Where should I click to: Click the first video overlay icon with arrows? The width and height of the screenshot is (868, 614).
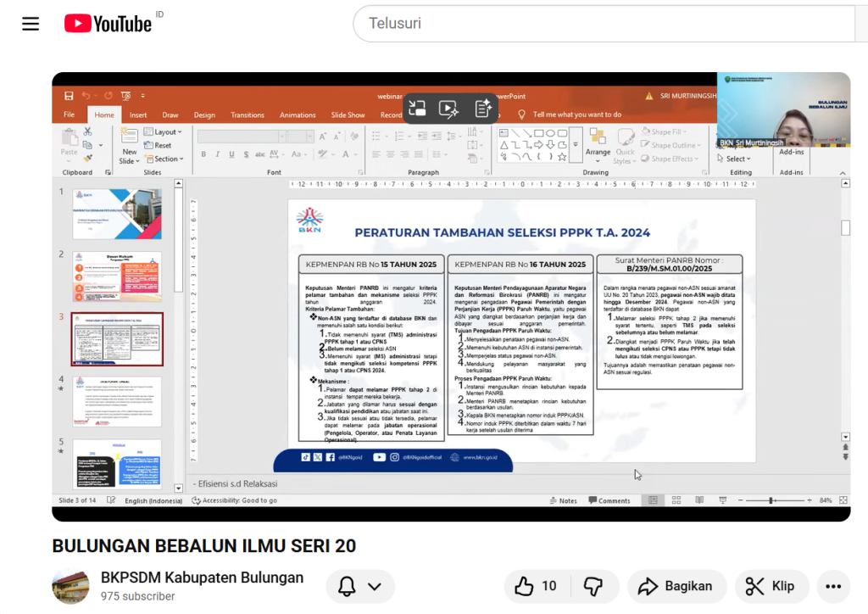pos(417,109)
